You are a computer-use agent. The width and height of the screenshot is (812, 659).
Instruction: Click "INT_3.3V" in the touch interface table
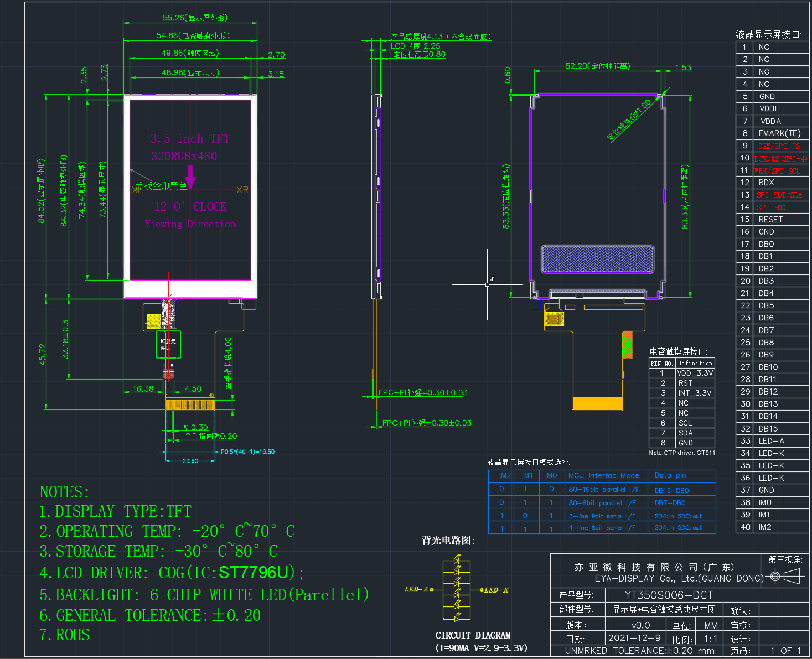tap(695, 393)
